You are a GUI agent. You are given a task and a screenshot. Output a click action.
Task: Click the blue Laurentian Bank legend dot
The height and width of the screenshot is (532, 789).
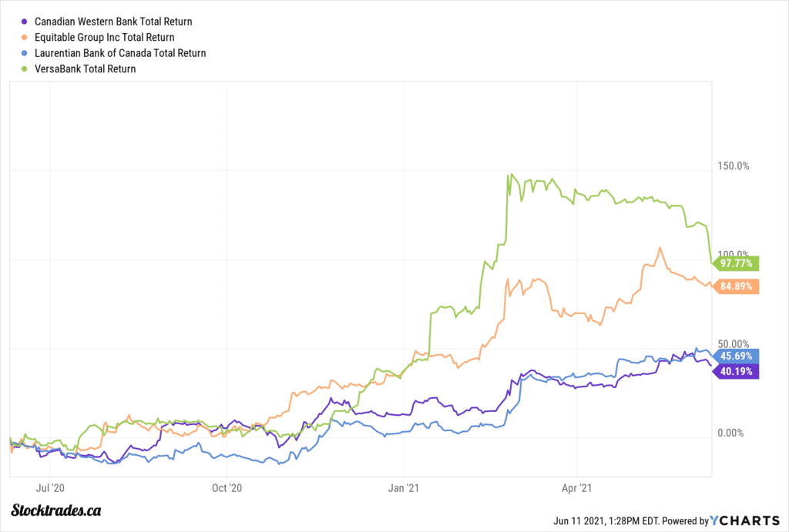click(27, 53)
